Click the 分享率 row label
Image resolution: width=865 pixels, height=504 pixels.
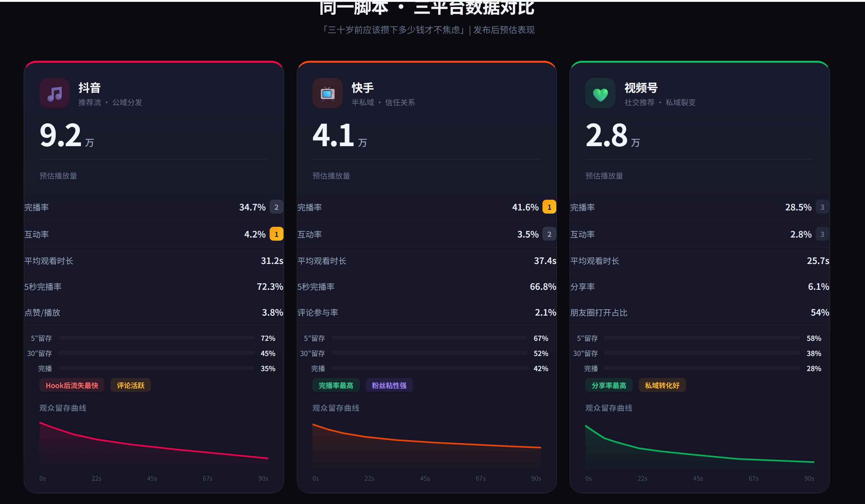tap(582, 287)
